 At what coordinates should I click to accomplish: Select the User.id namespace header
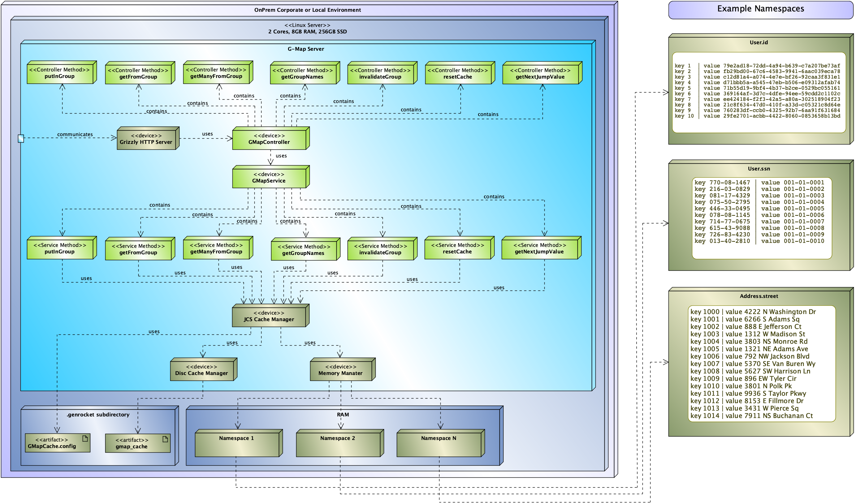(759, 43)
